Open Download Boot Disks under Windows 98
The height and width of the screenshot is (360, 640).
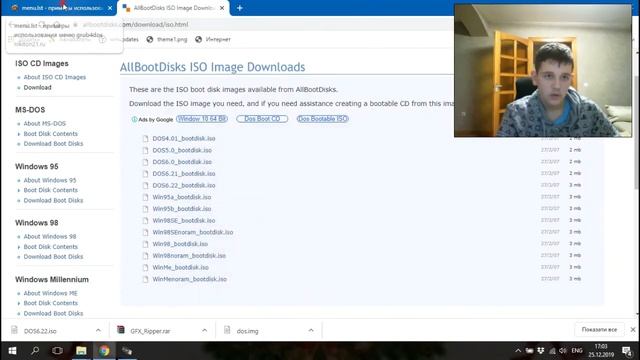click(53, 257)
